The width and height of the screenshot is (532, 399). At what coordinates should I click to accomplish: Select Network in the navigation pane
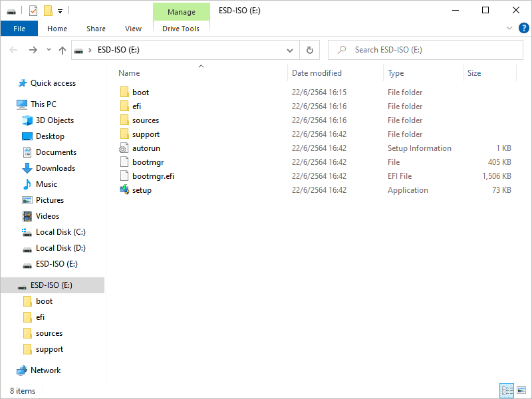[x=45, y=370]
